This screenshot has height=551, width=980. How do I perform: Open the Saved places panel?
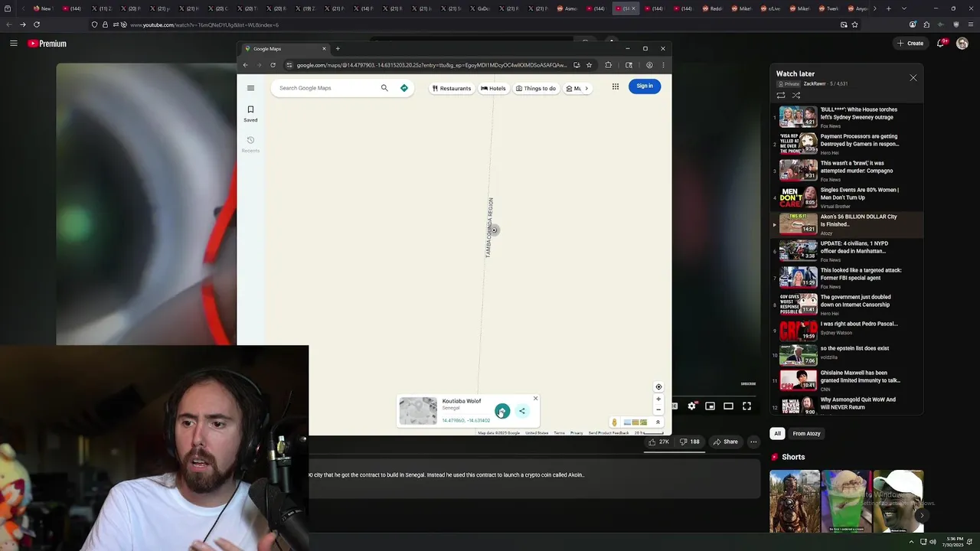tap(250, 114)
